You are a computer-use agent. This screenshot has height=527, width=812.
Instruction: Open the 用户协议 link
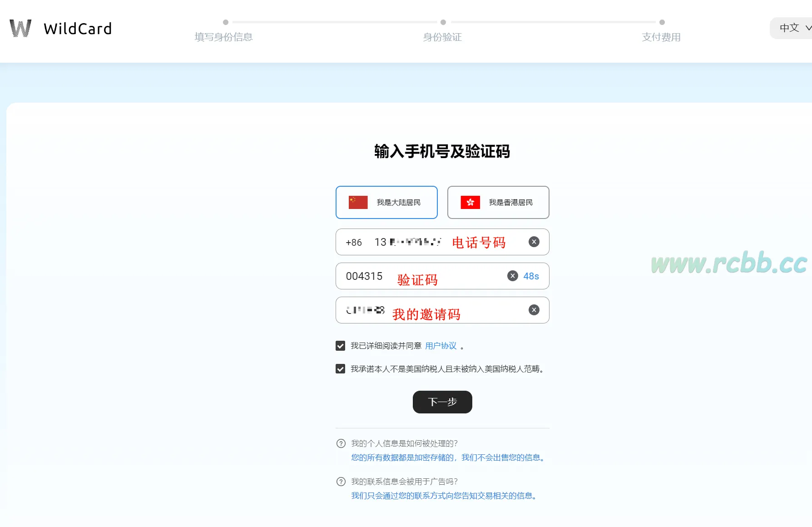point(441,346)
